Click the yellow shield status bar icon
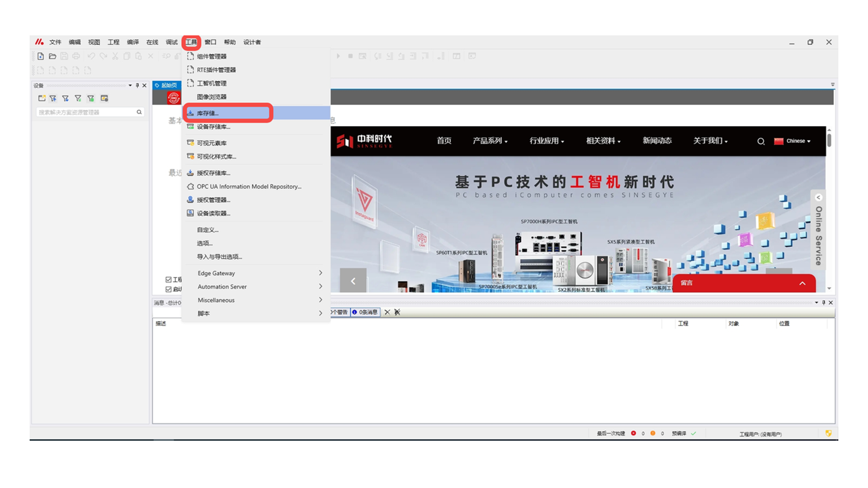The width and height of the screenshot is (868, 488). point(828,433)
